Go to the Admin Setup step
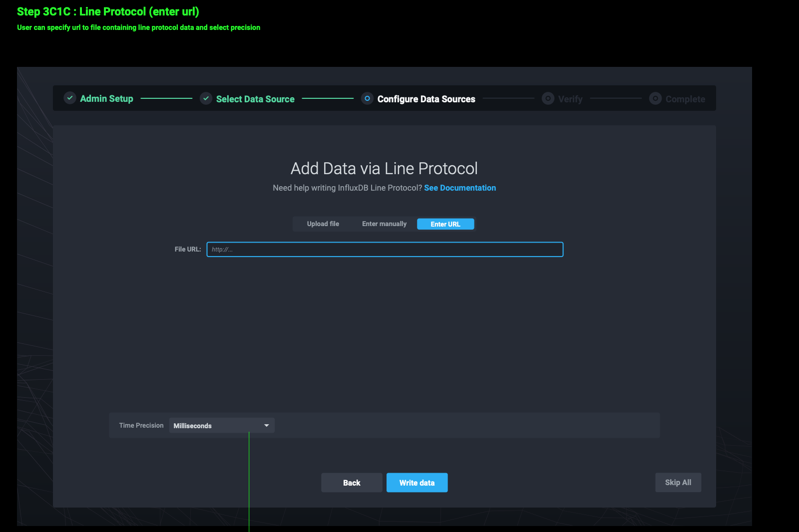Screen dimensions: 799x532 106,99
